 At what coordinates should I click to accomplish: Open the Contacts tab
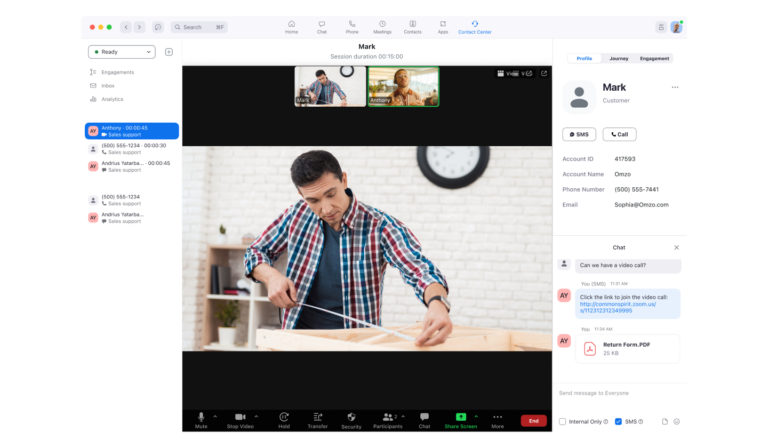pos(412,27)
